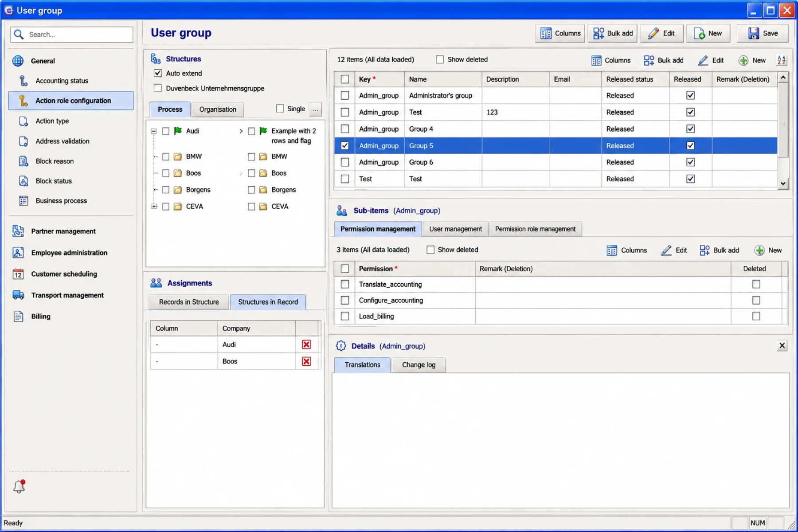Click the notification bell icon
This screenshot has height=532, width=798.
[x=19, y=486]
